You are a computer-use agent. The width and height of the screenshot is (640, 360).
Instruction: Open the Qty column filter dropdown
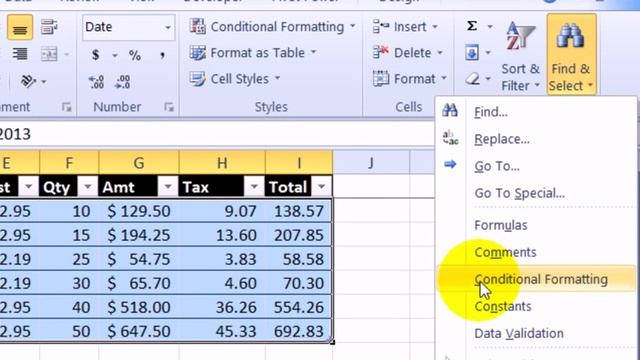tap(87, 187)
